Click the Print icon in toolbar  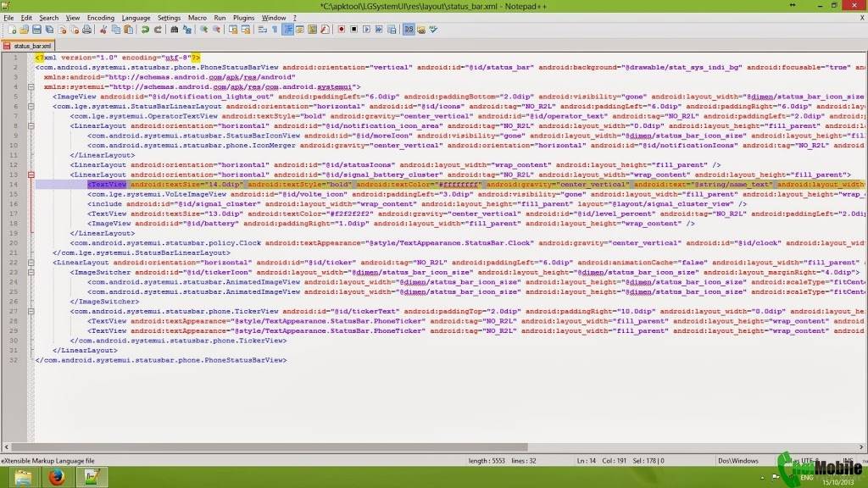coord(87,30)
